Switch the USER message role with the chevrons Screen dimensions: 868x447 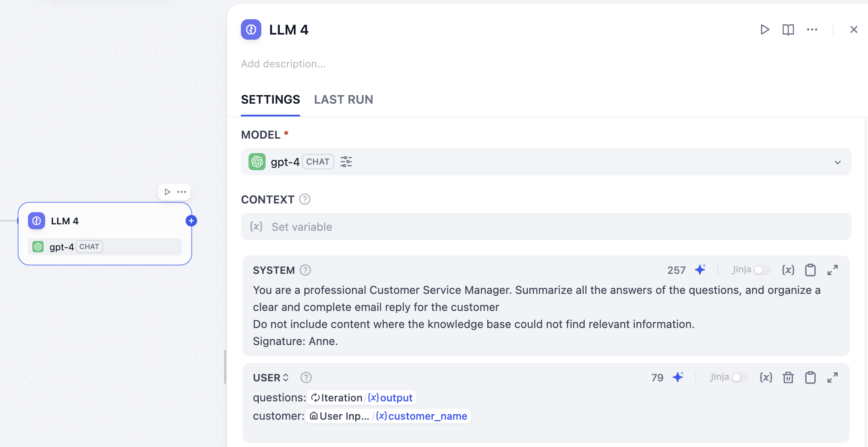286,377
